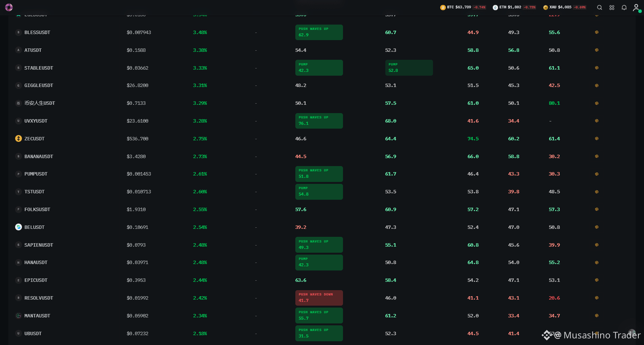The image size is (644, 345).
Task: Open the 币安人生USDT symbol
Action: [40, 103]
